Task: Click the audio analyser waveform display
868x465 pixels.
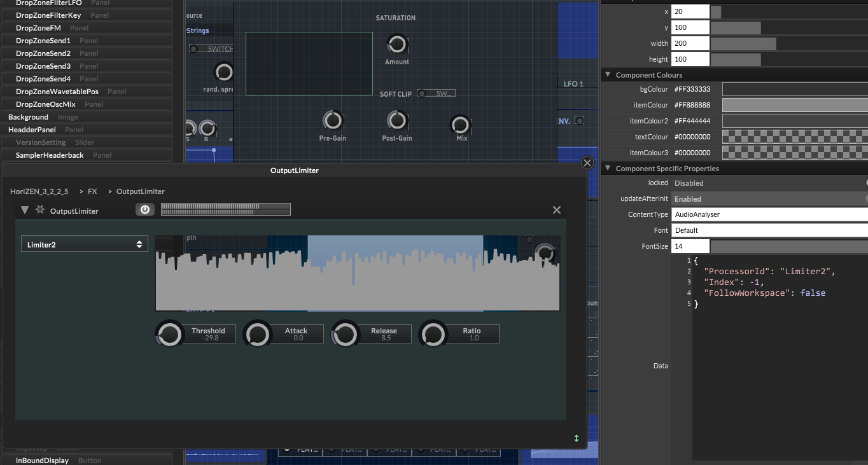Action: pos(358,274)
